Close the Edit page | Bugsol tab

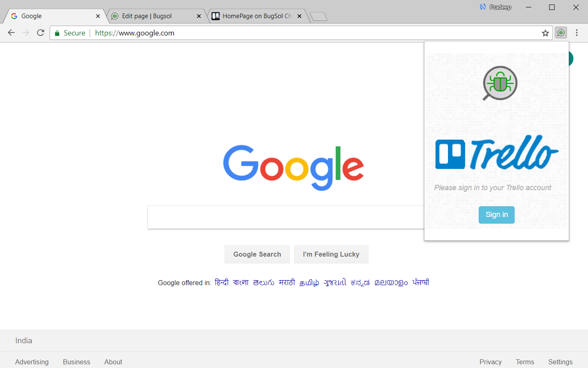(x=199, y=16)
